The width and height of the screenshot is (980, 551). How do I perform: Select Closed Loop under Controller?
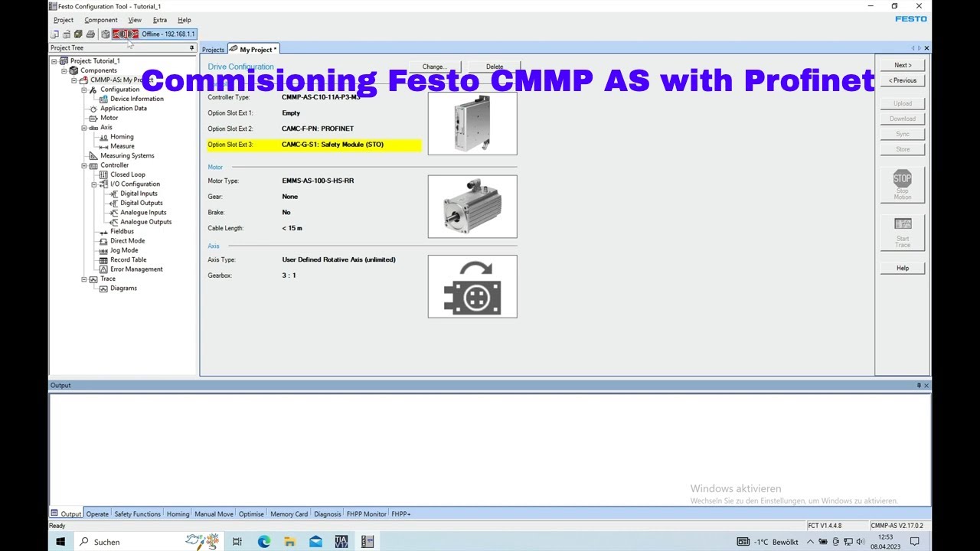tap(128, 174)
